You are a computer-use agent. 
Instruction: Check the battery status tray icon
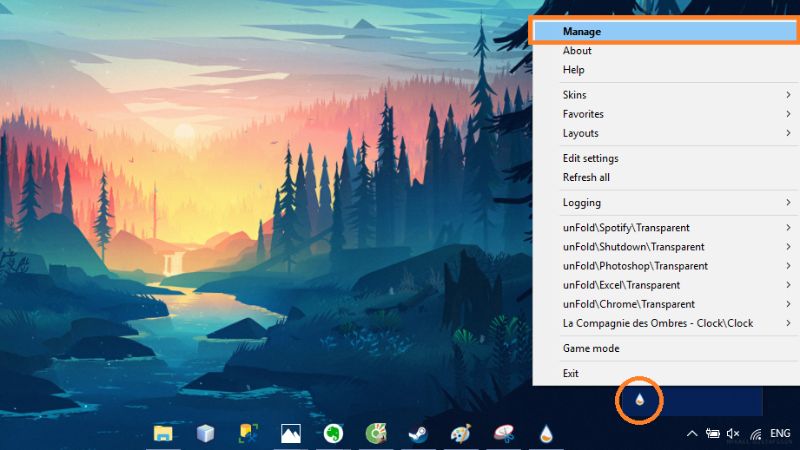pyautogui.click(x=712, y=434)
